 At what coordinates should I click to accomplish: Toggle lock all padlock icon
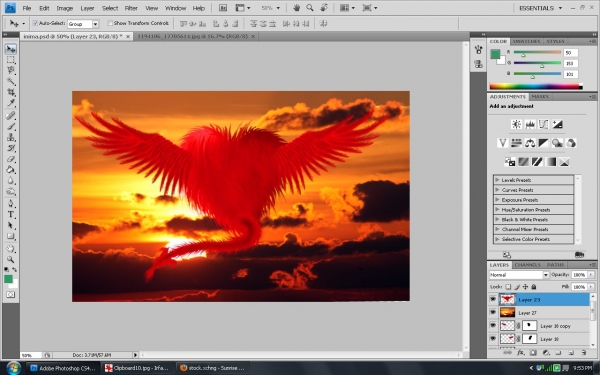click(x=534, y=287)
